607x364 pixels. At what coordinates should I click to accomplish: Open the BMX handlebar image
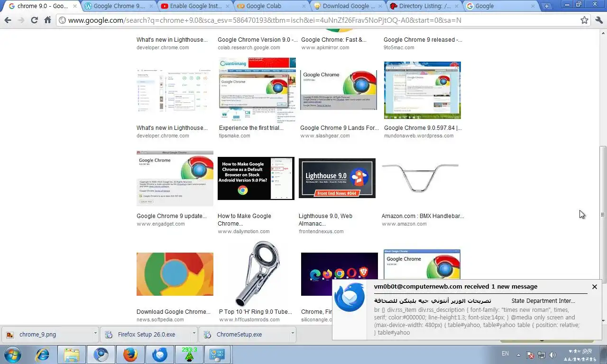pyautogui.click(x=420, y=178)
